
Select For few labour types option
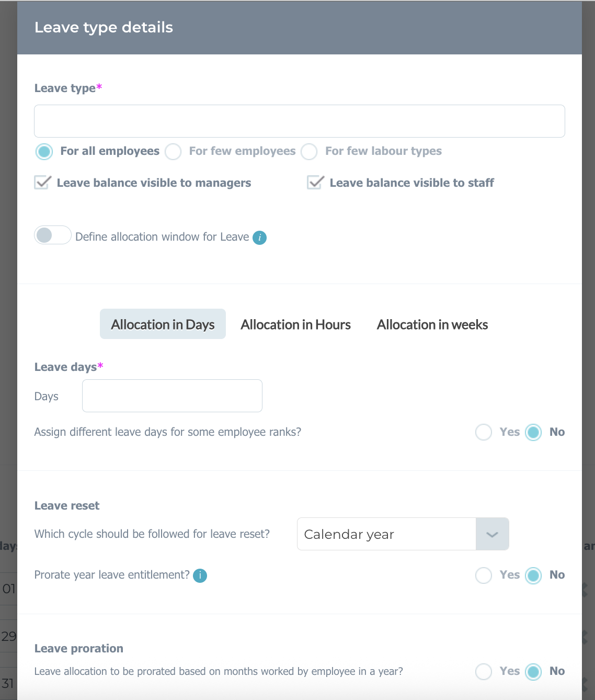click(309, 152)
